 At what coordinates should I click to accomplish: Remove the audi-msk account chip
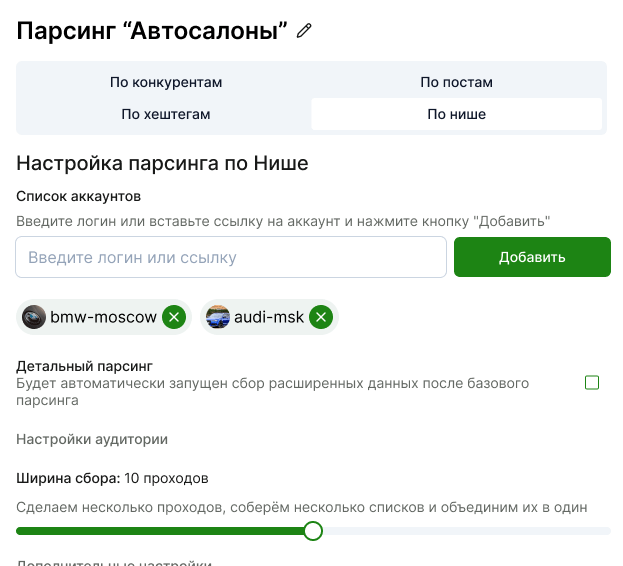(x=321, y=317)
